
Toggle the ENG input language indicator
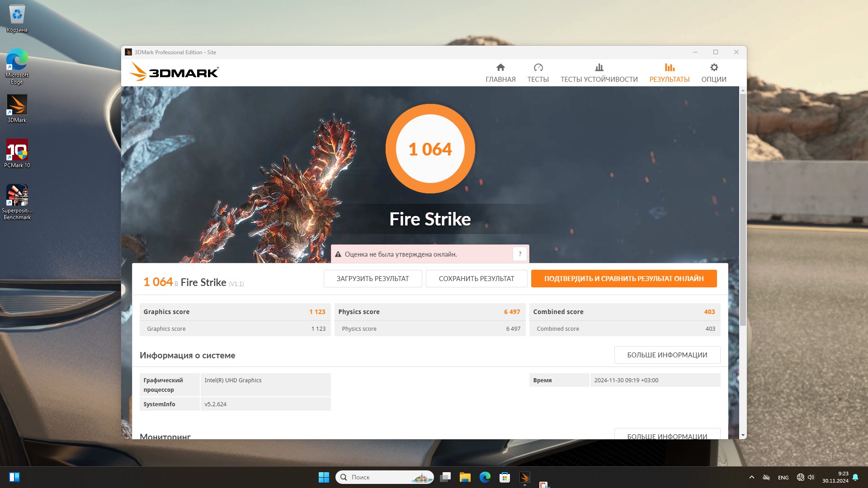point(783,478)
